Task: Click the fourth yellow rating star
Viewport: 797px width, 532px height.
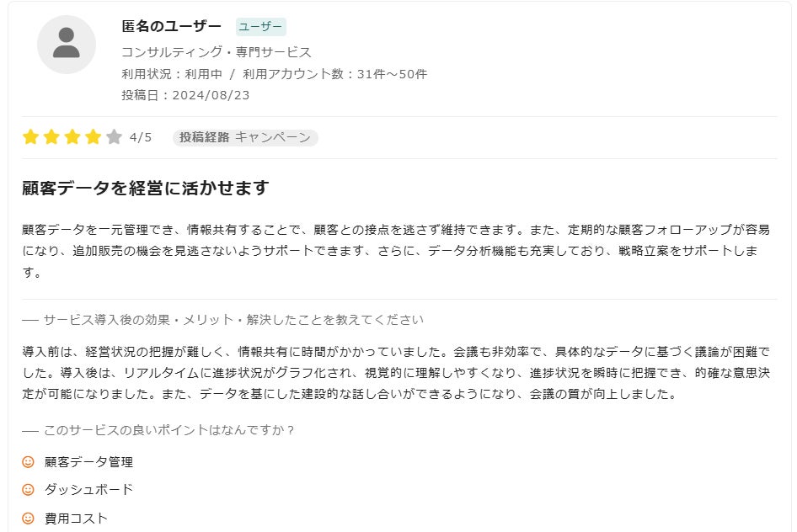Action: [x=94, y=137]
